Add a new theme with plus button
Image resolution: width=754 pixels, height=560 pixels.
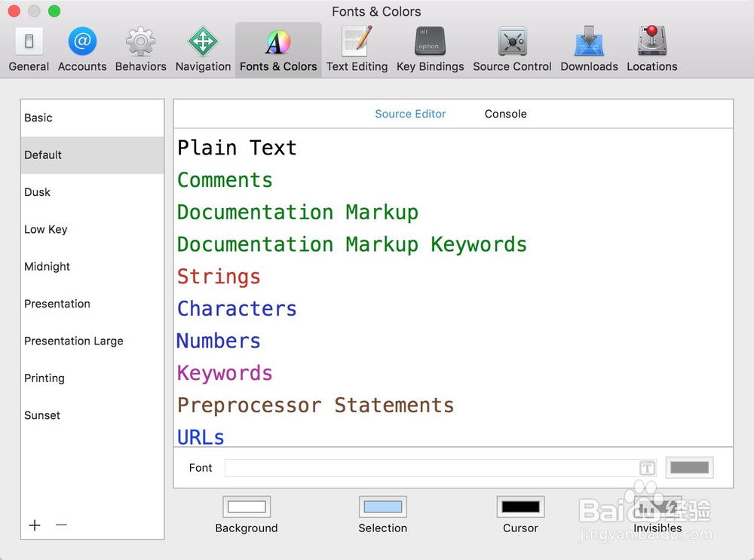[x=35, y=525]
